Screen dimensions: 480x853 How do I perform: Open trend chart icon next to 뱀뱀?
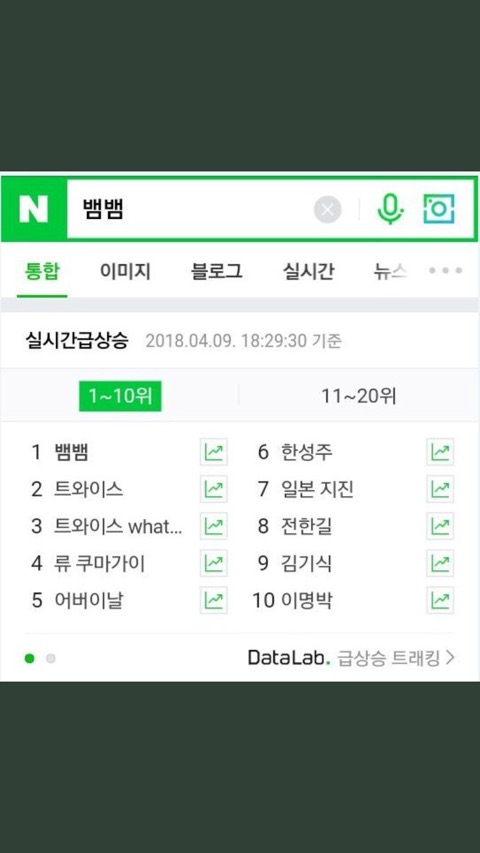(213, 452)
